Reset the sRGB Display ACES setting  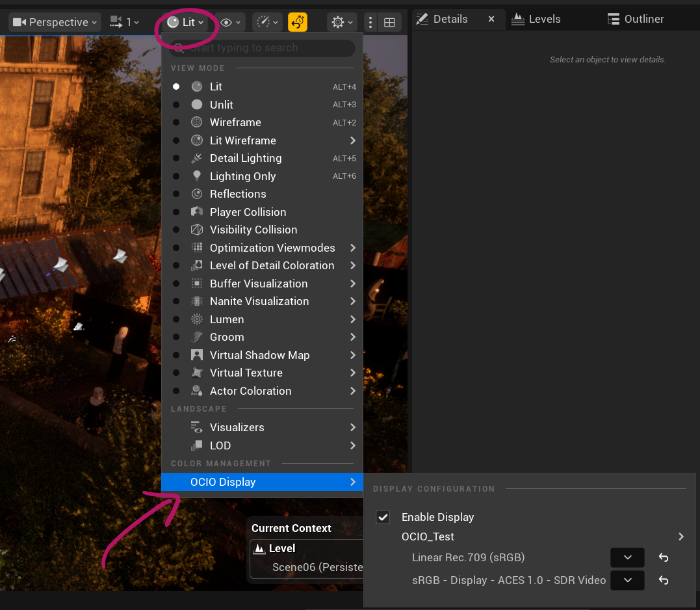coord(664,580)
